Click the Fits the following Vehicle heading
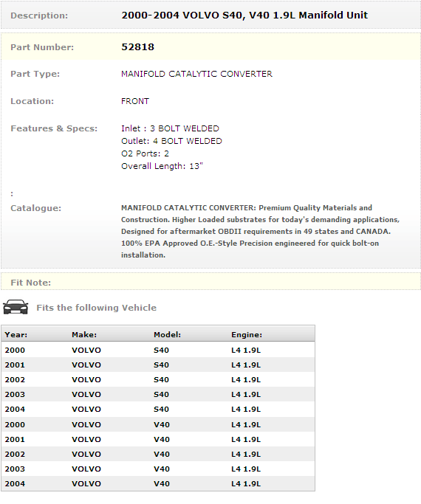Viewport: 421px width, 504px height. click(97, 308)
